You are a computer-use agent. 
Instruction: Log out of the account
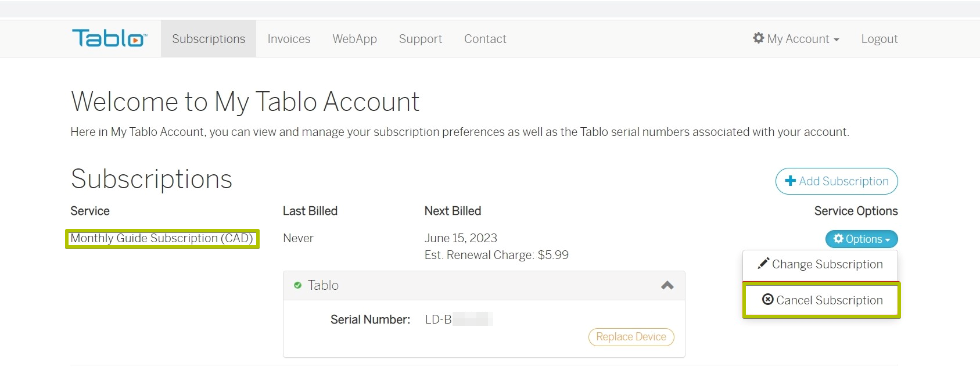coord(879,39)
